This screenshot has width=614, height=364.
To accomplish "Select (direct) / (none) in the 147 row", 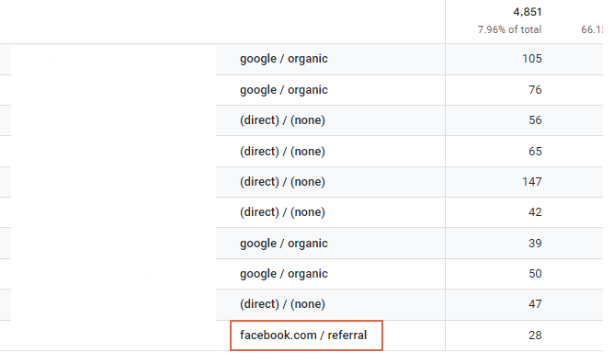I will (x=282, y=182).
